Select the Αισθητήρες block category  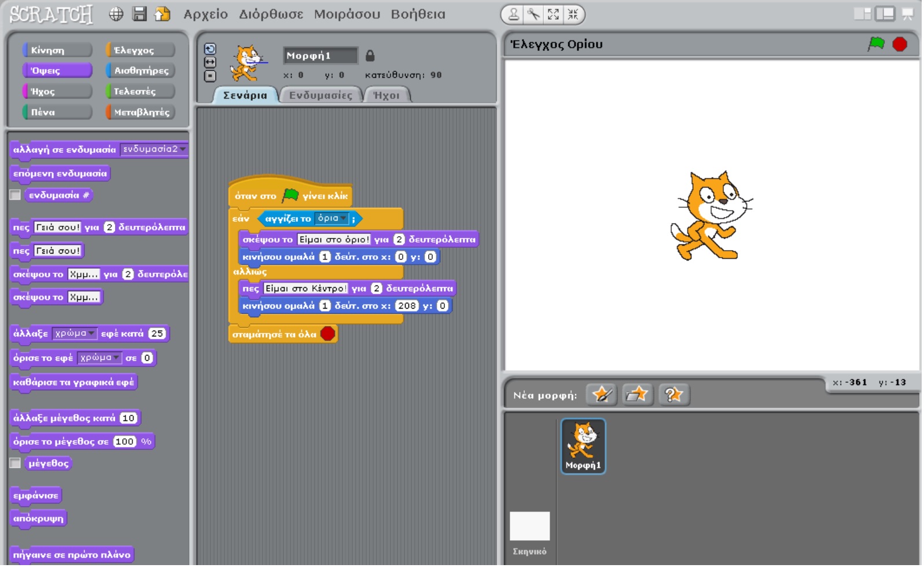tap(141, 71)
